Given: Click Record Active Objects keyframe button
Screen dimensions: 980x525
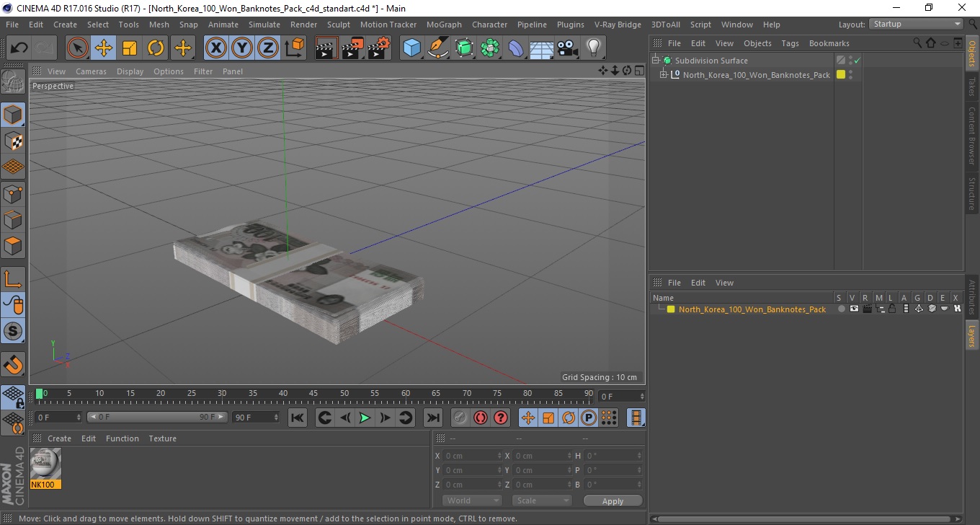Looking at the screenshot, I should (460, 418).
